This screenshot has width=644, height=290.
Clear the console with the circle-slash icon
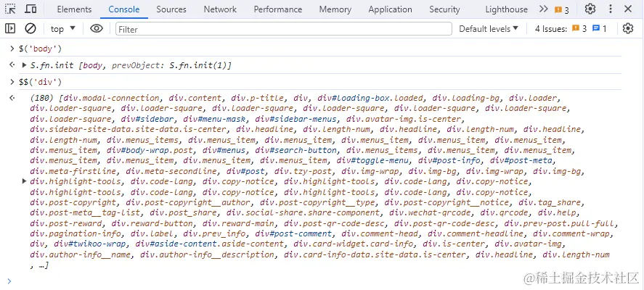click(x=30, y=28)
